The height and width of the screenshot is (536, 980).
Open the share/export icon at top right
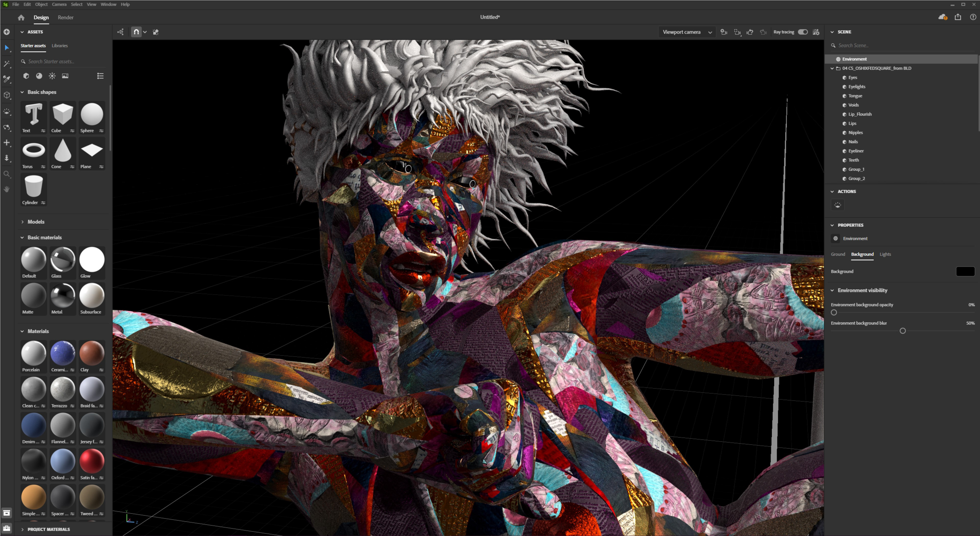click(958, 17)
